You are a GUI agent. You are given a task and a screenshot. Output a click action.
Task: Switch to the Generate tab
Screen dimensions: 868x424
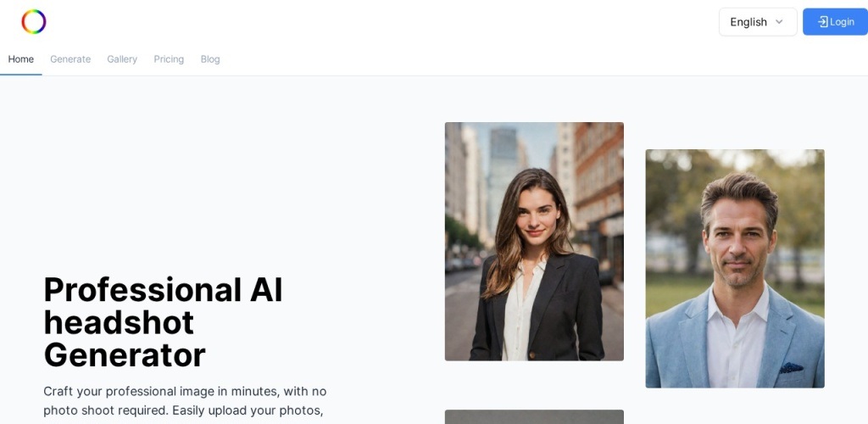pyautogui.click(x=70, y=59)
